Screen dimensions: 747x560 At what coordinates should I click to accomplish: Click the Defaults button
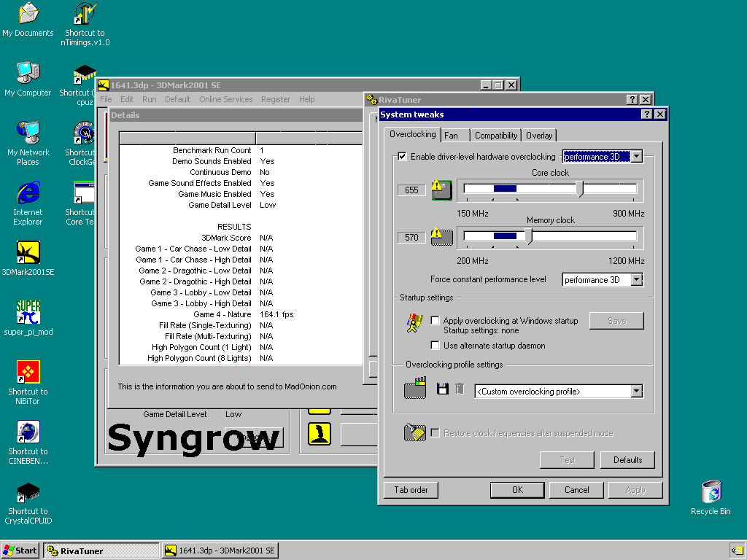tap(627, 460)
